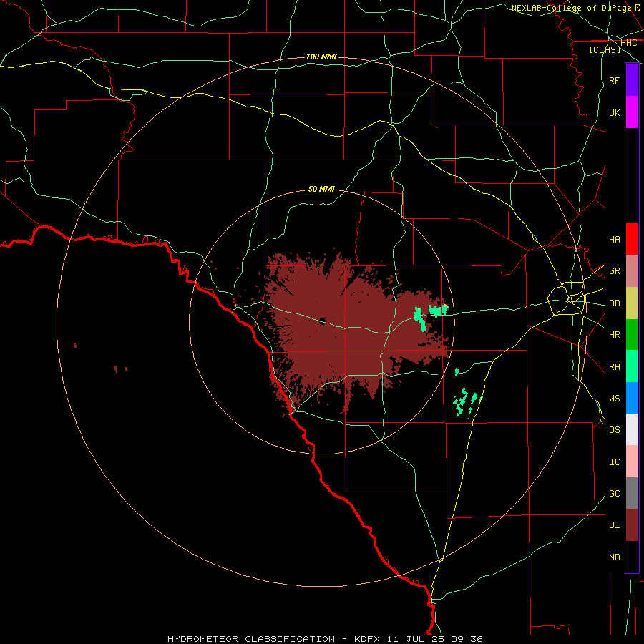644x644 pixels.
Task: Click the white DS legend swatch
Action: tap(632, 429)
